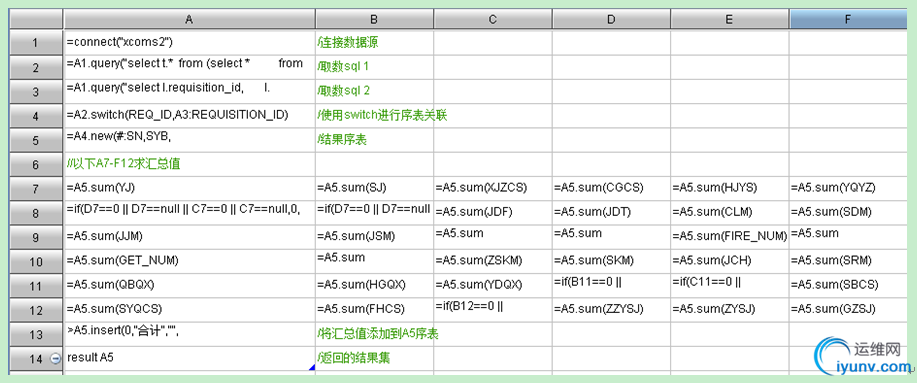Select column C header

tap(493, 19)
